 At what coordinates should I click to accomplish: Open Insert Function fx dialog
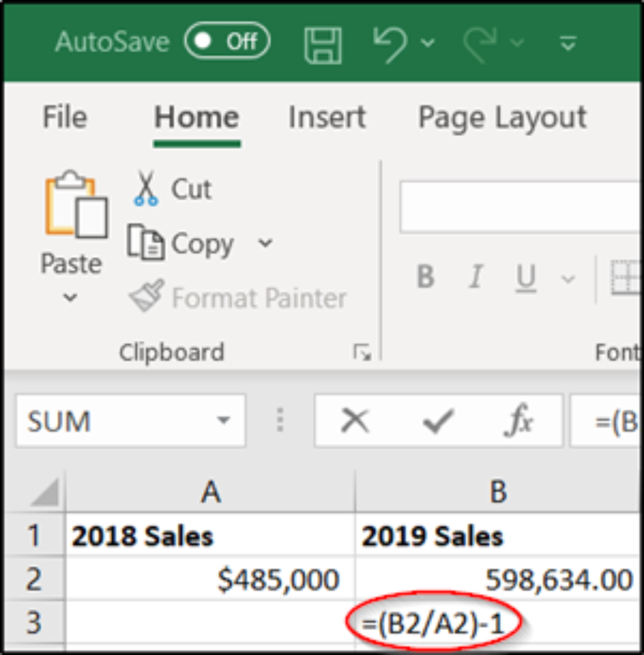(518, 420)
